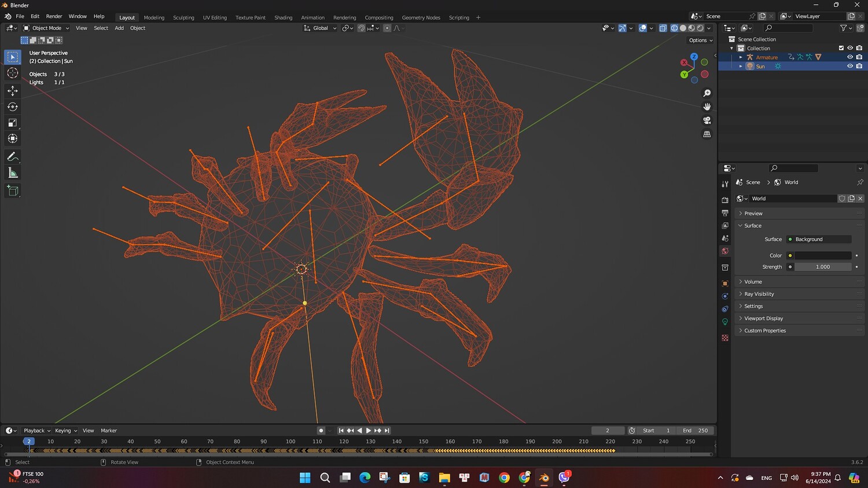868x488 pixels.
Task: Open the Global transform orientation dropdown
Action: coord(320,28)
